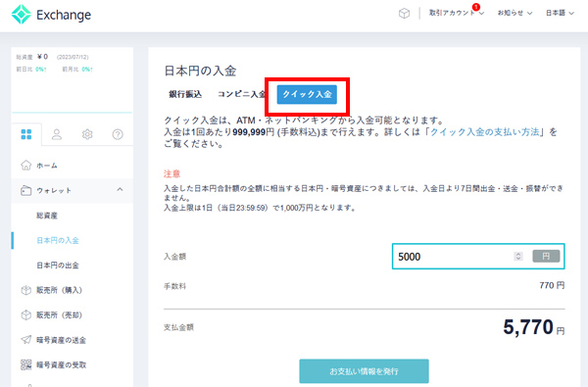This screenshot has height=387, width=588.
Task: Expand the お知らせ menu
Action: click(514, 13)
